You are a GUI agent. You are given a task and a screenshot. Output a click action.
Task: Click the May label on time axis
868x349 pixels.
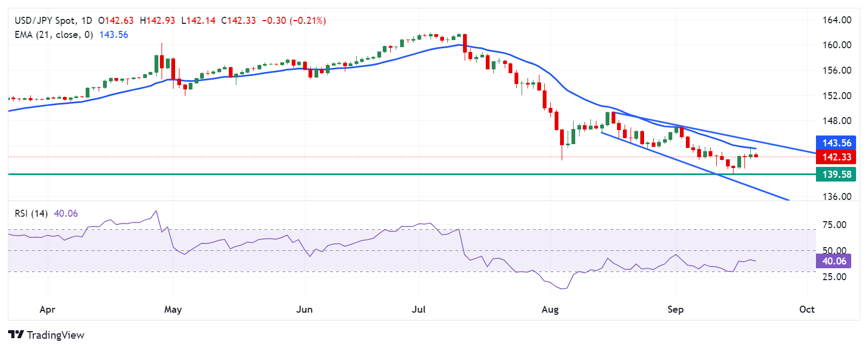tap(173, 309)
